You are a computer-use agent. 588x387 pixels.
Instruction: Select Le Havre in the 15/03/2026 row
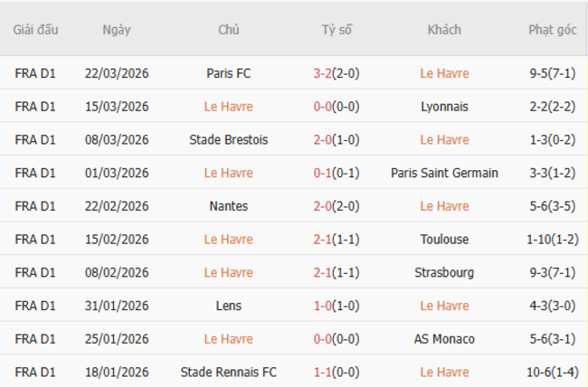coord(229,107)
